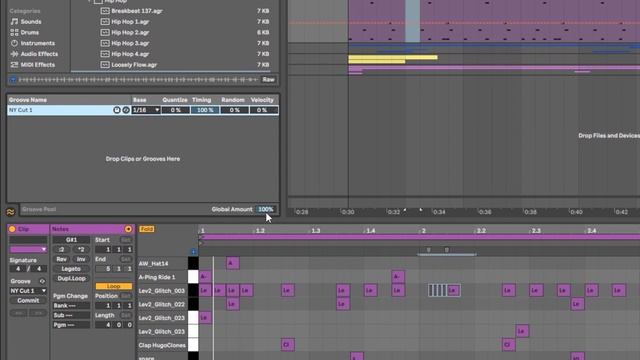Toggle the browser preview headphones icon
The image size is (640, 360).
(13, 80)
